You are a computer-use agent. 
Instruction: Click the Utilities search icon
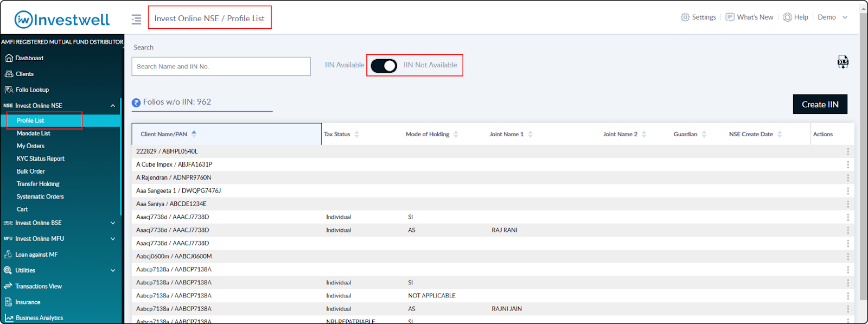(8, 270)
